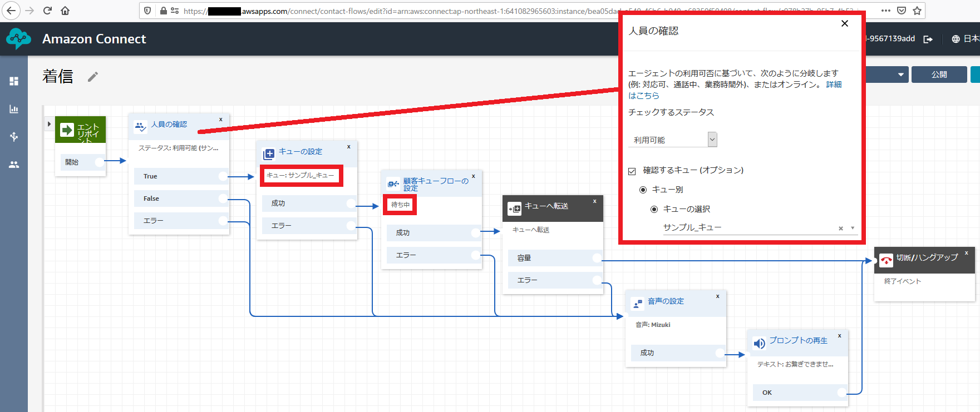Click the 開始 row in the entry block
The height and width of the screenshot is (412, 980).
click(82, 162)
